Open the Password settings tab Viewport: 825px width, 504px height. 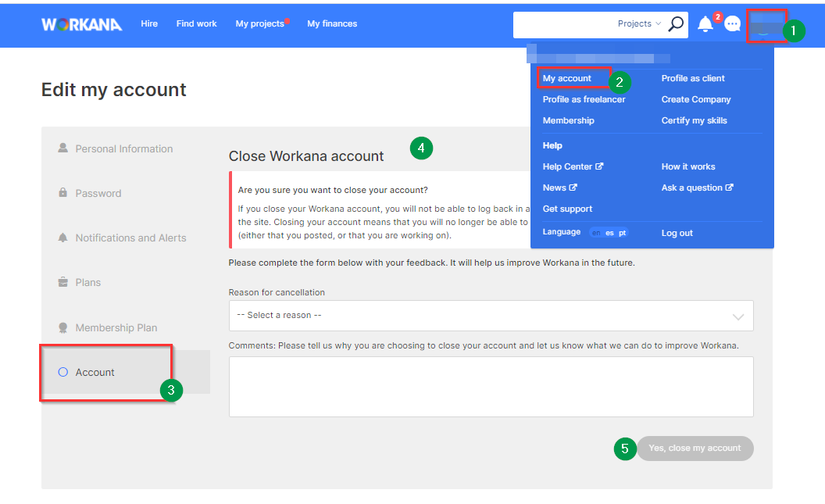click(98, 193)
